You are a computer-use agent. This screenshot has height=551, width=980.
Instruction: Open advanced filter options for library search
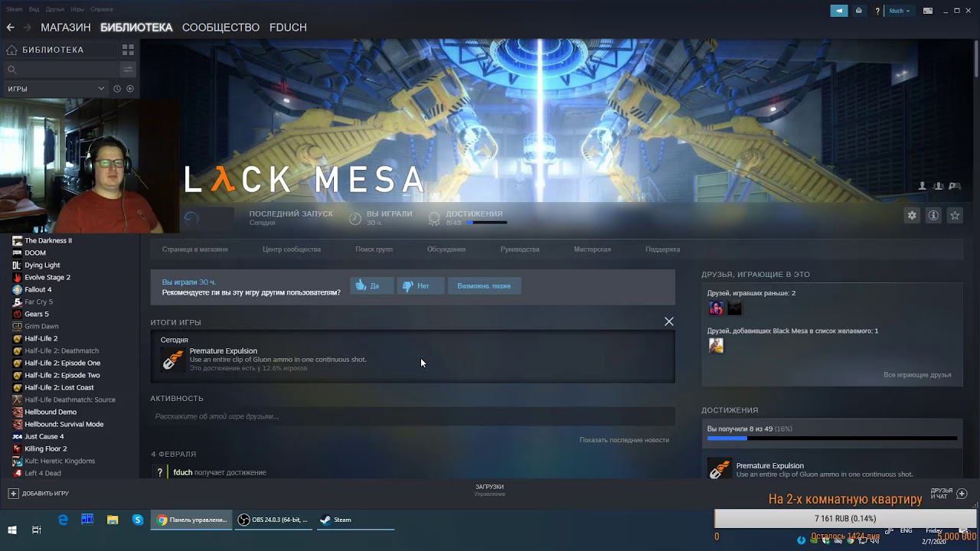[128, 69]
